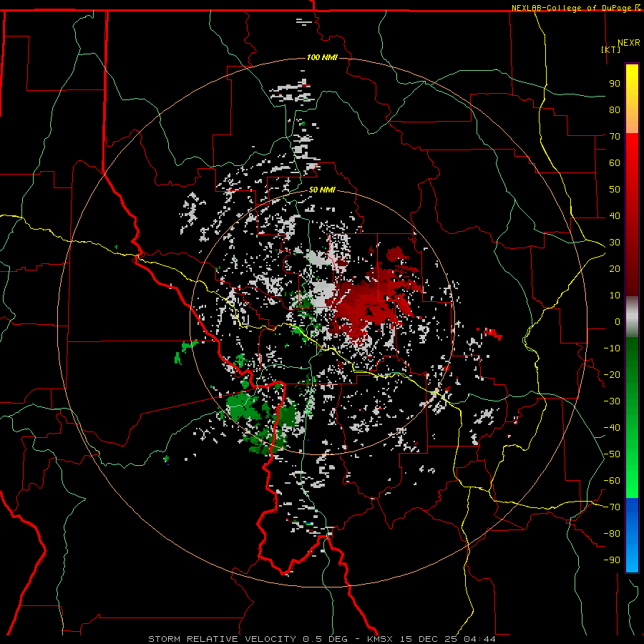Pick the yellow top segment of velocity color bar
The width and height of the screenshot is (644, 644).
coord(632,99)
